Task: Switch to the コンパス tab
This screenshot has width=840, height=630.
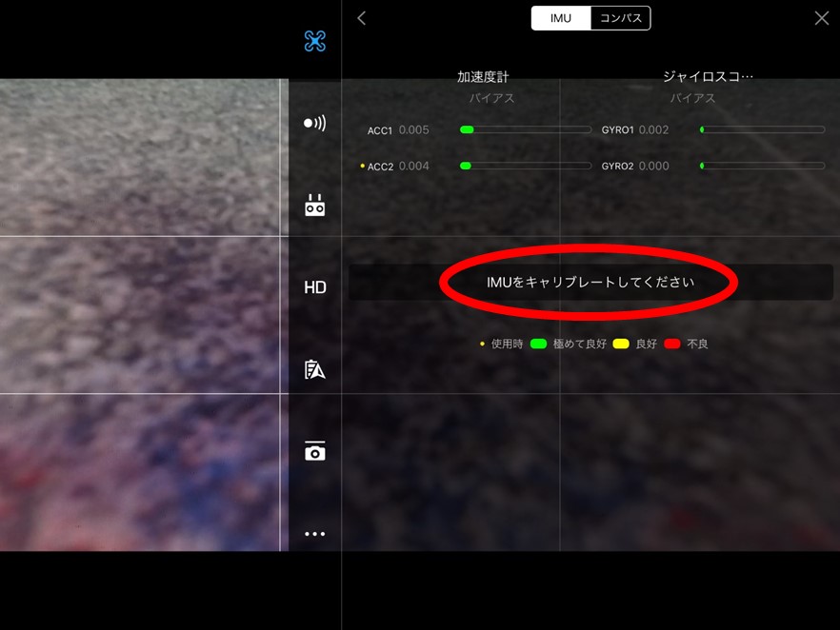Action: point(620,18)
